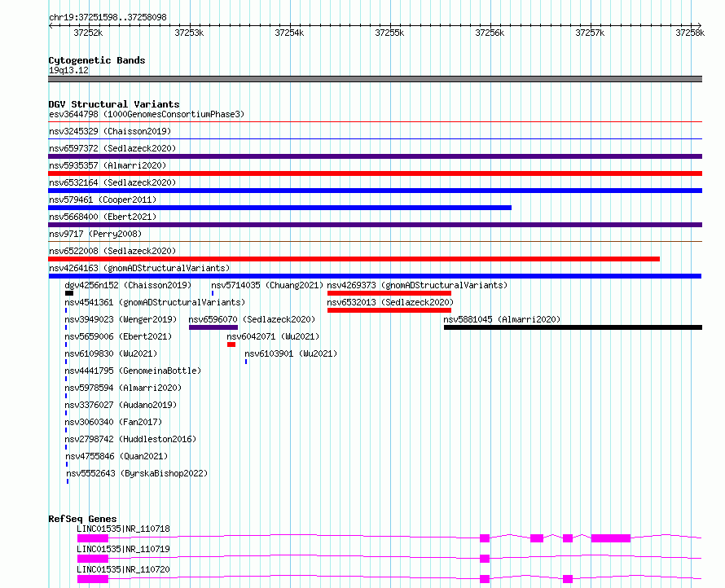Click the 37258k ruler tick label
This screenshot has height=588, width=725.
(x=690, y=33)
